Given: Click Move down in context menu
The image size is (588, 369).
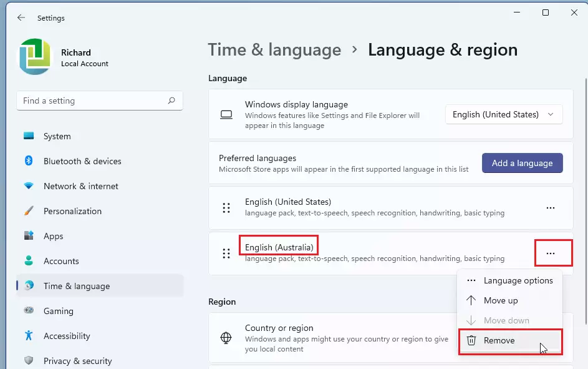Looking at the screenshot, I should coord(510,320).
